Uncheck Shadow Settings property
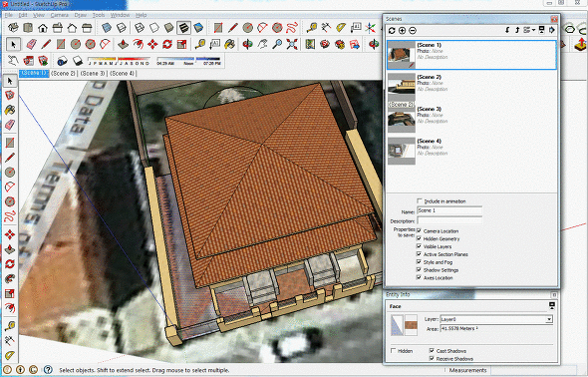The width and height of the screenshot is (588, 377). pos(419,269)
